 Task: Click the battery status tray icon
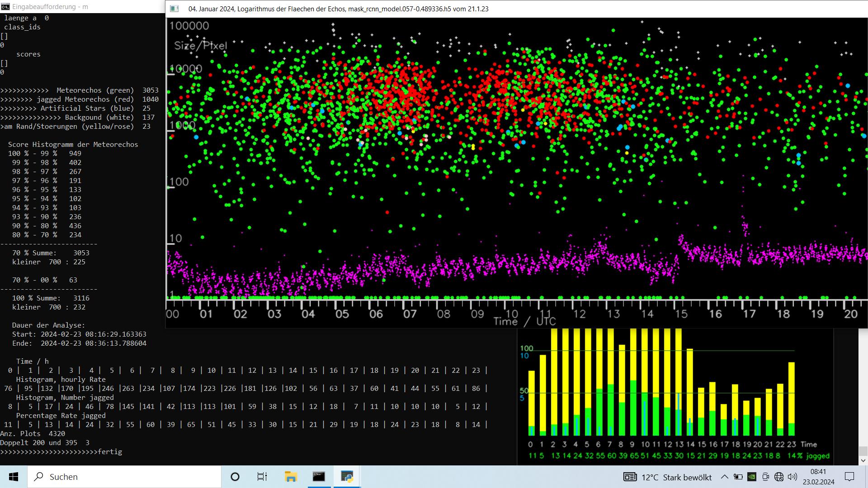738,477
